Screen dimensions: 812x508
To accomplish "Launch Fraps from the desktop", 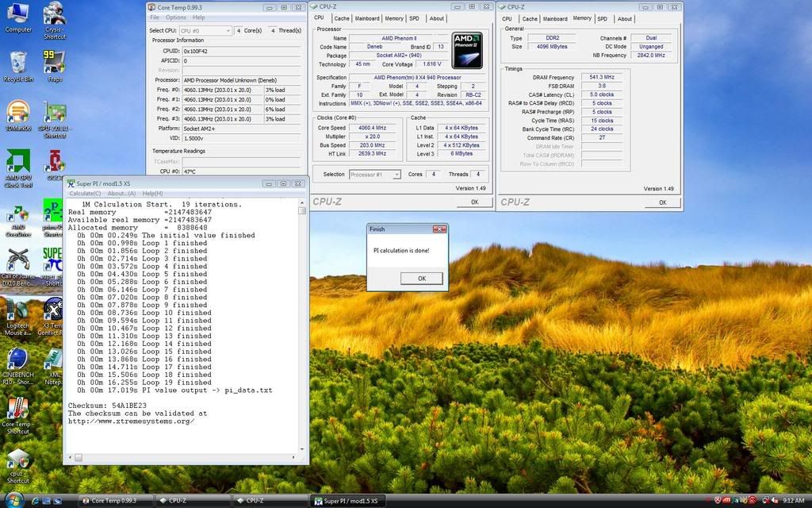I will coord(55,66).
